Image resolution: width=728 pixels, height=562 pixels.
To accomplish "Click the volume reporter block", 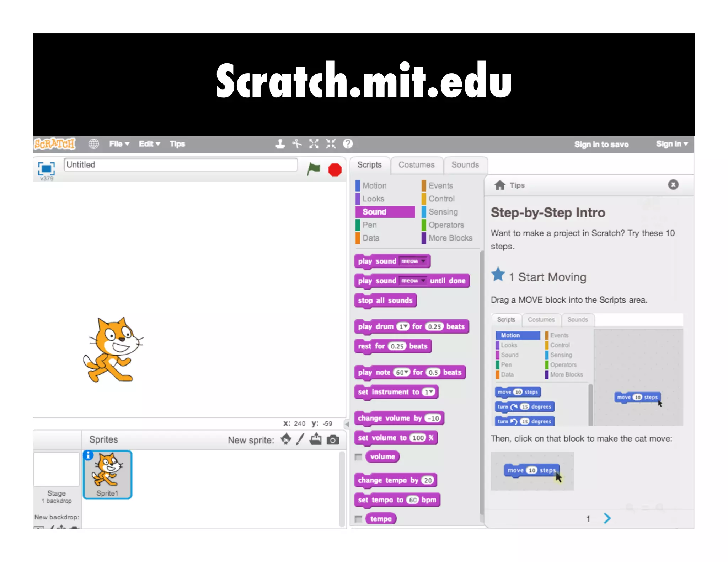I will [382, 457].
